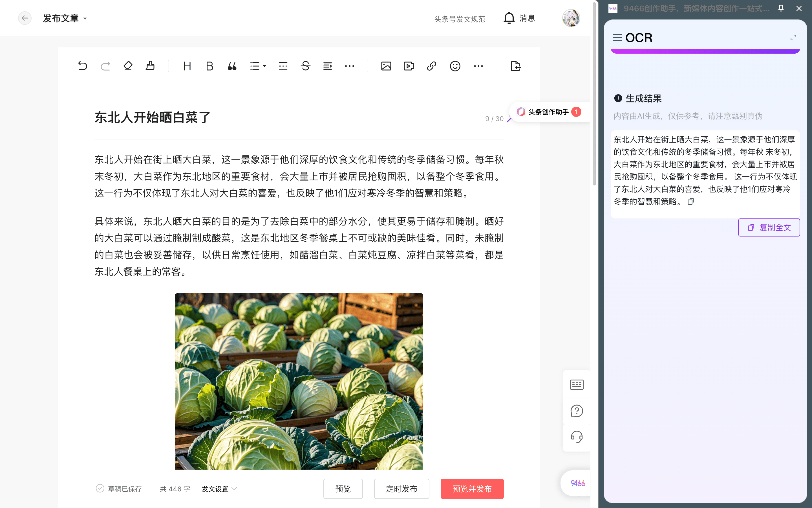Import a document file
Screen dimensions: 812x508
[x=515, y=66]
